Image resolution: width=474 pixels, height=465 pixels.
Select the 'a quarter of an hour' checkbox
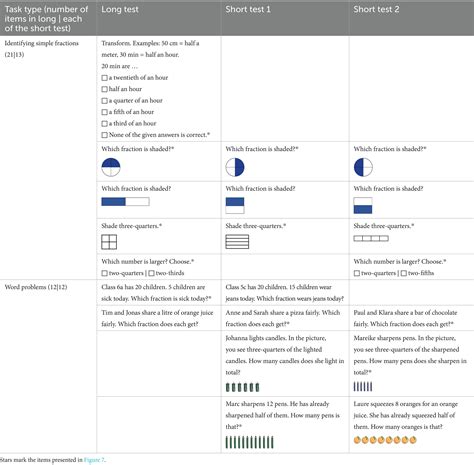coord(104,101)
